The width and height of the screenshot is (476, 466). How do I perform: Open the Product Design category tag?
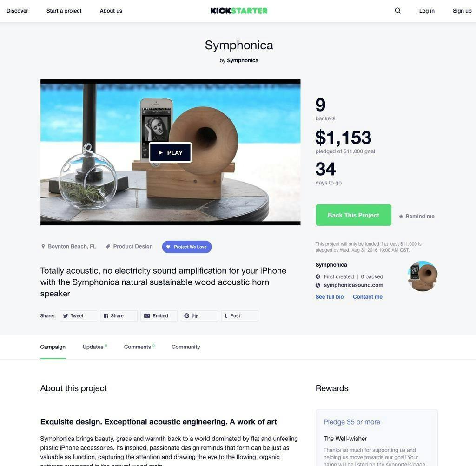pyautogui.click(x=129, y=246)
